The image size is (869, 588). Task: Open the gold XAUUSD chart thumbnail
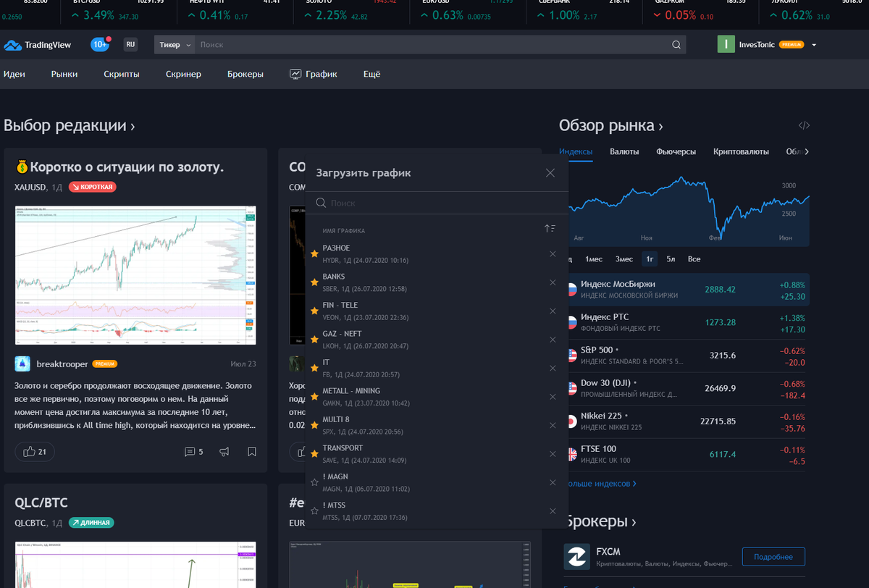(x=135, y=274)
